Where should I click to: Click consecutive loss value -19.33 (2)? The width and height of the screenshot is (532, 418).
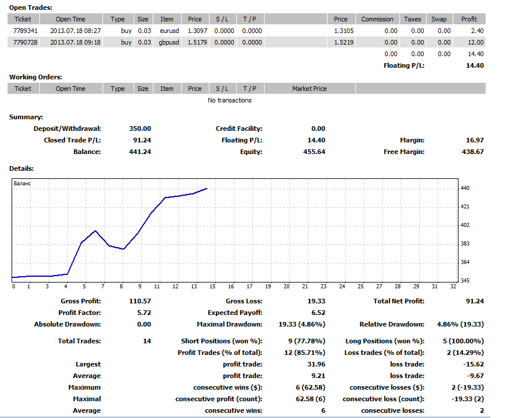tap(468, 399)
